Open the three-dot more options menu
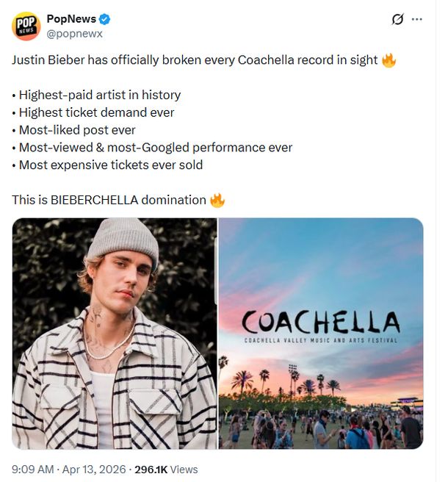The height and width of the screenshot is (482, 448). click(418, 19)
